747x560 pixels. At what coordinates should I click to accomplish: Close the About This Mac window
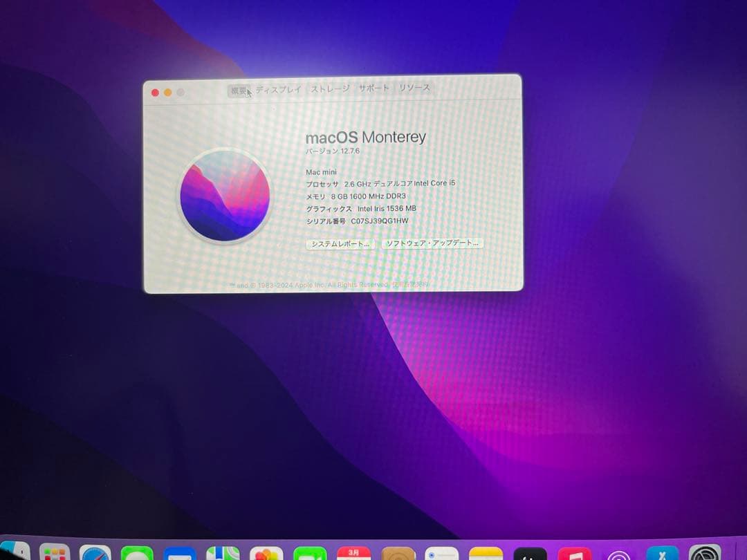click(x=155, y=93)
